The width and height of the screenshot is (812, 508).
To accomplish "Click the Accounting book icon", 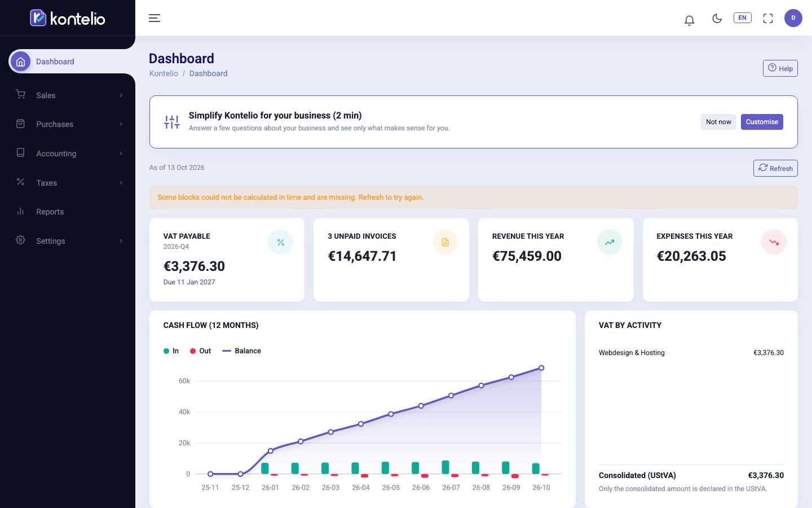I will pyautogui.click(x=21, y=153).
